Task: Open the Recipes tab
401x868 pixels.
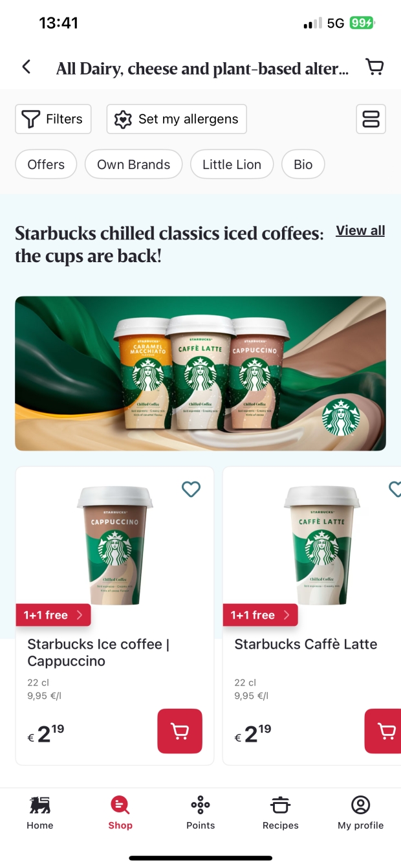Action: pyautogui.click(x=281, y=813)
